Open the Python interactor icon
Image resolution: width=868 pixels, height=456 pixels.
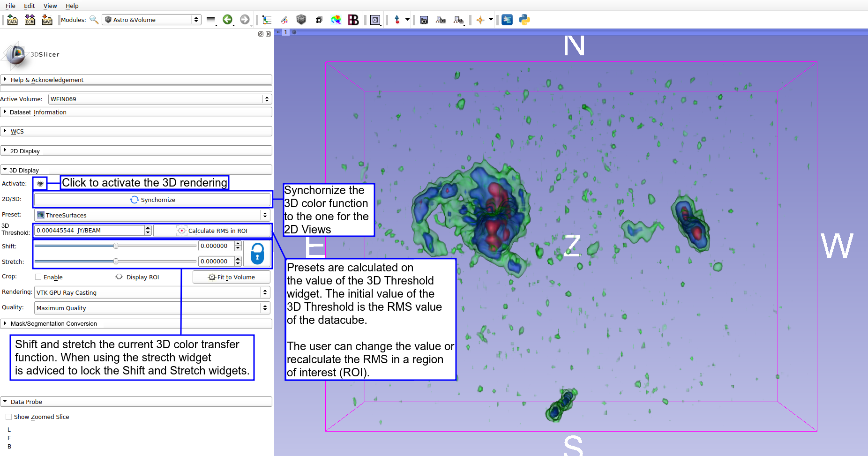click(524, 20)
